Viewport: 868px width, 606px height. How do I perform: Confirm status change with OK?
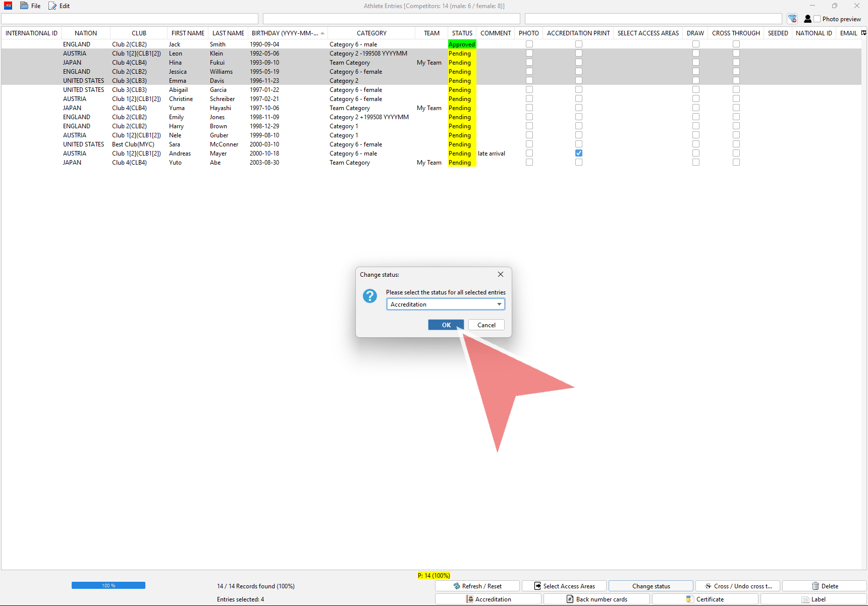tap(446, 325)
